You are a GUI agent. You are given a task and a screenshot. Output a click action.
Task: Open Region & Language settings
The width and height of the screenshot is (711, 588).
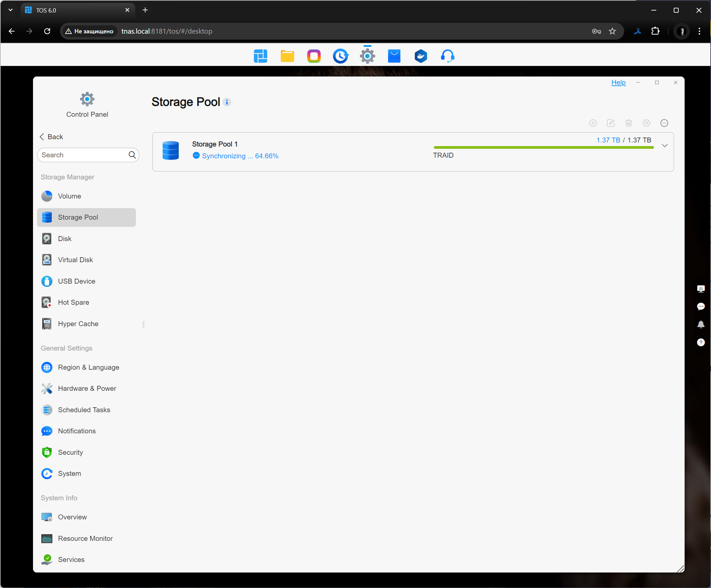(x=86, y=367)
